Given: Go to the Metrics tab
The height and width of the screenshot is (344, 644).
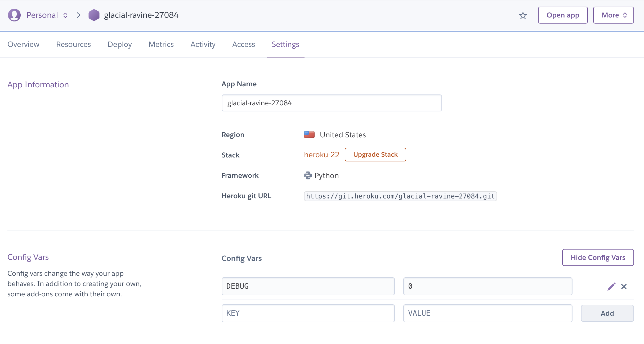Looking at the screenshot, I should [161, 44].
